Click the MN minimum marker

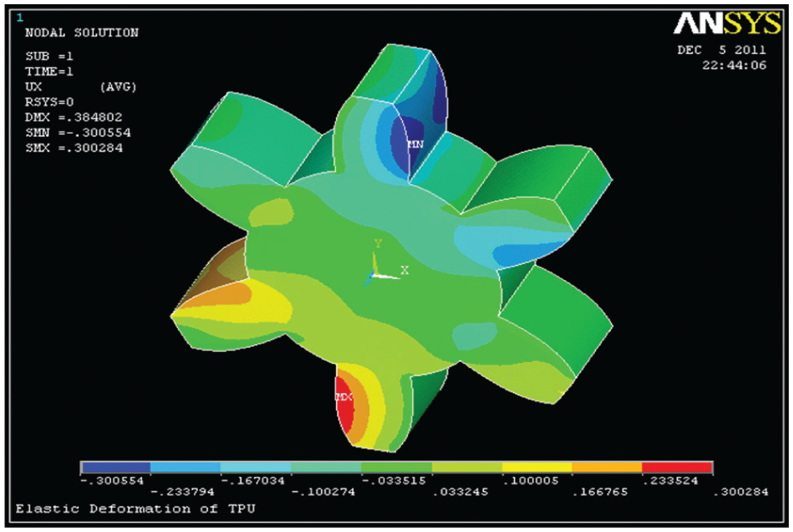pos(416,145)
